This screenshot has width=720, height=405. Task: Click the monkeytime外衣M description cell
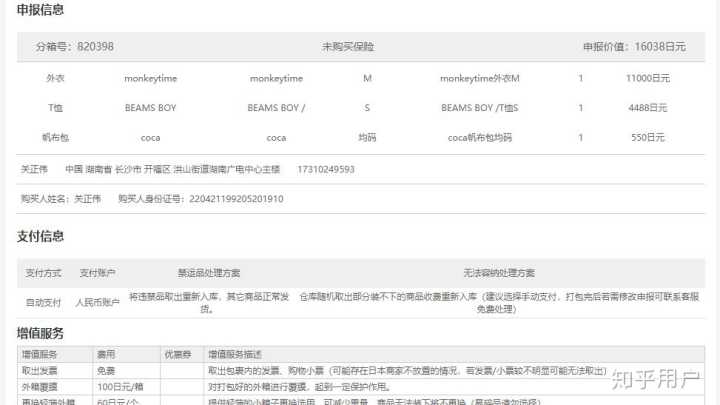click(479, 78)
